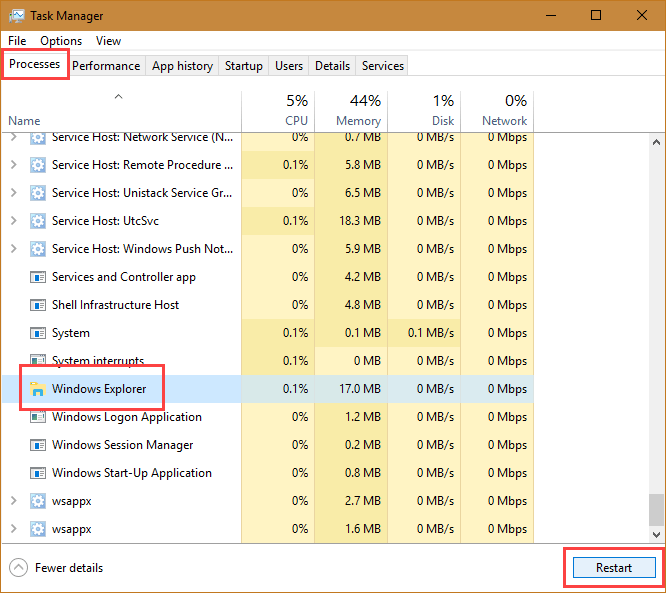Select the Windows Session Manager row
Viewport: 666px width, 593px height.
268,445
